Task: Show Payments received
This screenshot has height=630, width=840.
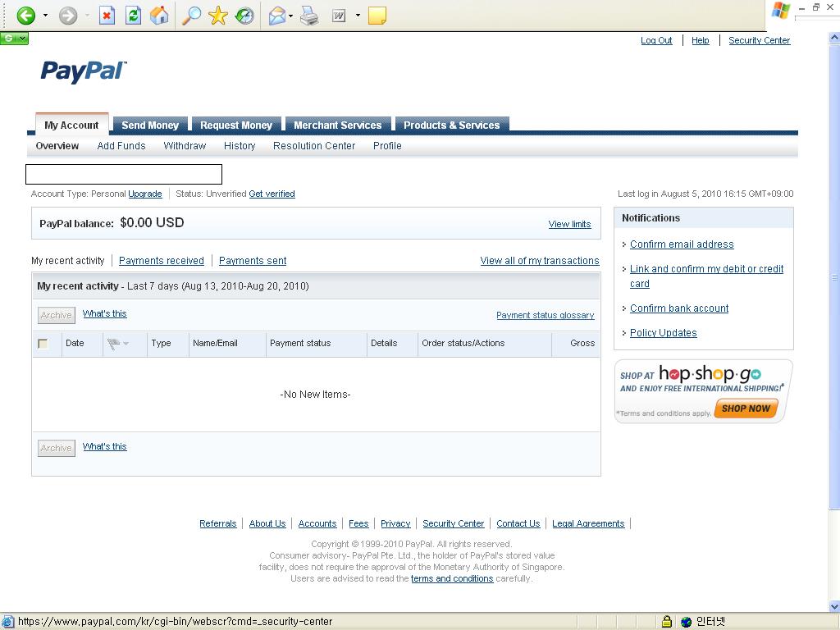Action: [162, 261]
